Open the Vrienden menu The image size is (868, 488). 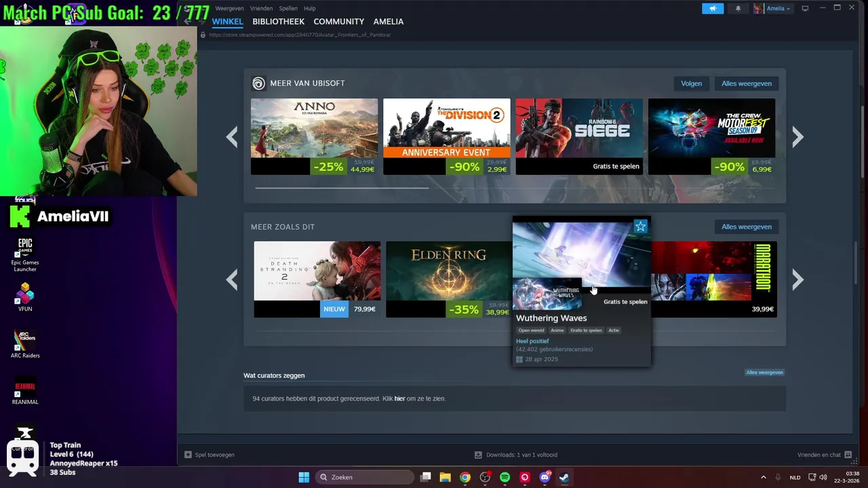pyautogui.click(x=261, y=8)
